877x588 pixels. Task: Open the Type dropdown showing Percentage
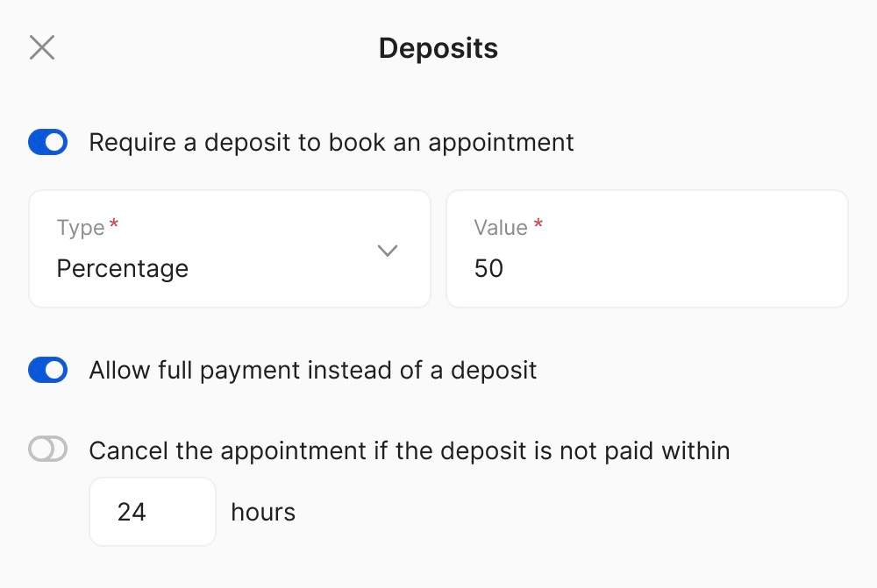point(228,251)
